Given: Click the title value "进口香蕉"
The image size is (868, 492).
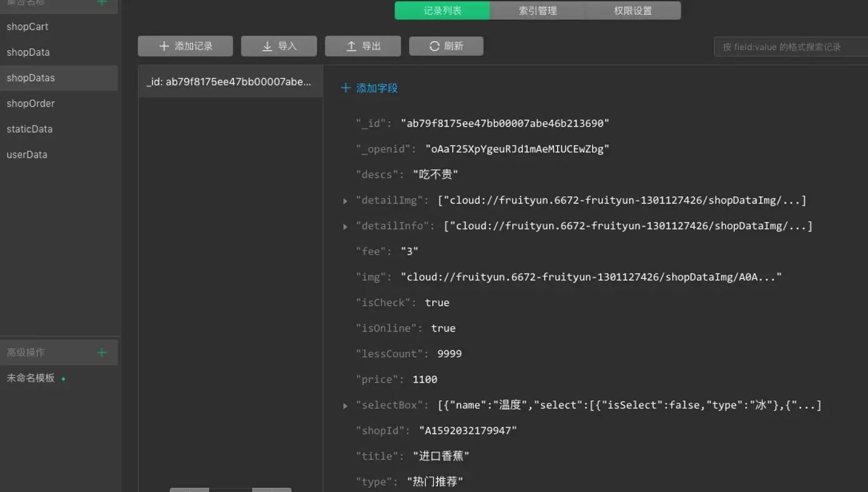Looking at the screenshot, I should [x=441, y=456].
